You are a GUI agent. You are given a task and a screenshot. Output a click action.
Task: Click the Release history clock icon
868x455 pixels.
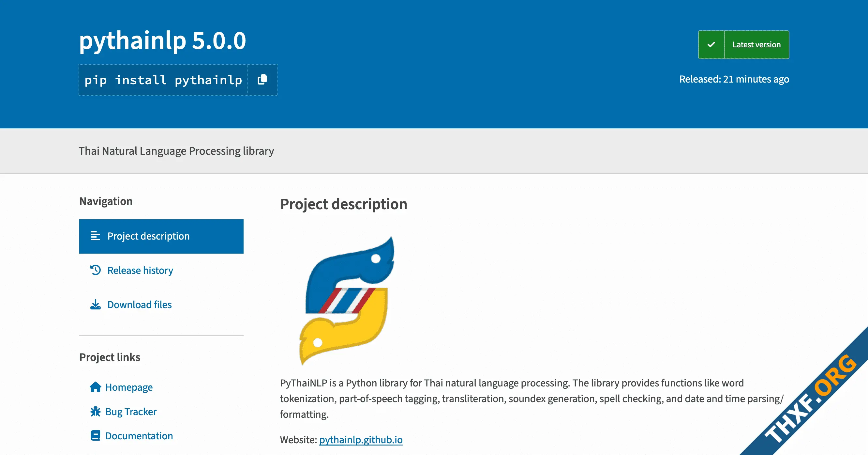coord(95,270)
